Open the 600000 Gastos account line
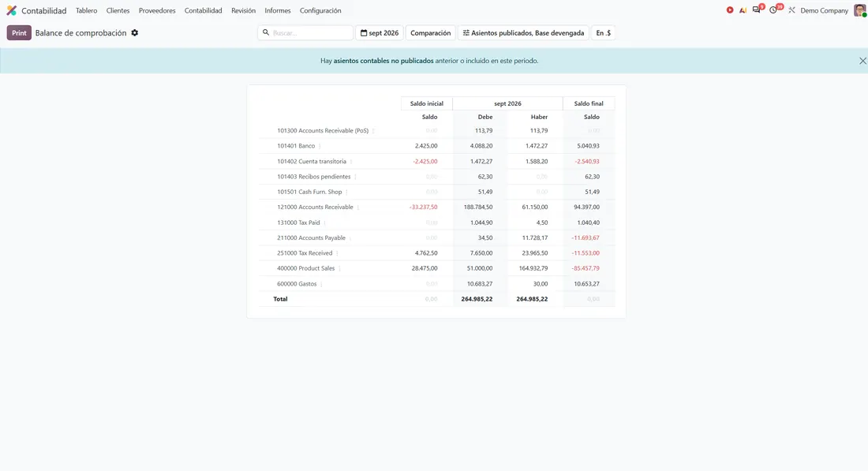 pyautogui.click(x=297, y=284)
